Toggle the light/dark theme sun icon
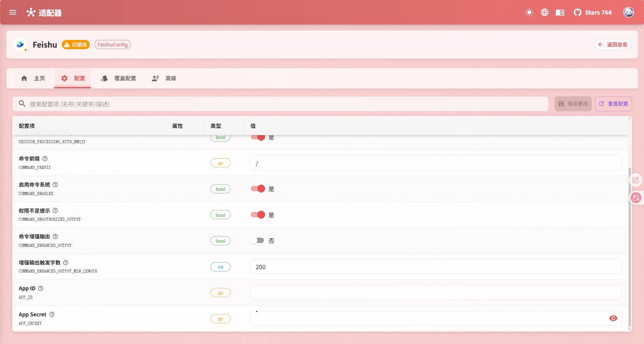Viewport: 644px width, 344px height. pos(529,12)
